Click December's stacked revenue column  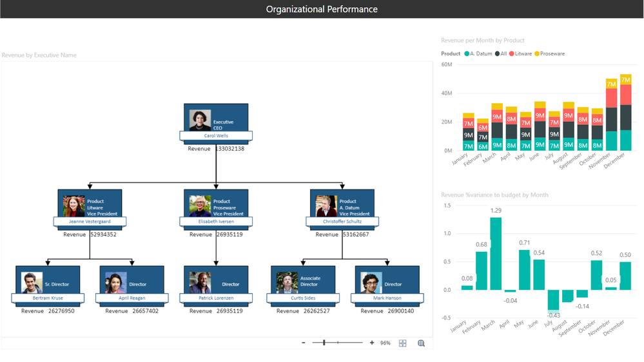coord(625,113)
